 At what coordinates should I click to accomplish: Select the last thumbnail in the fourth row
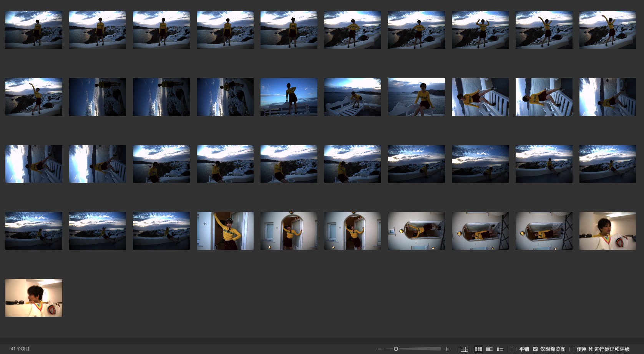608,231
